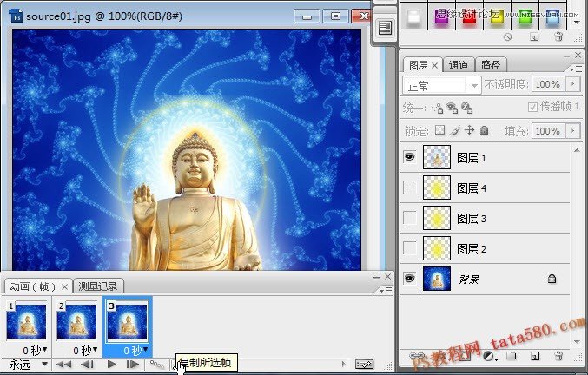The image size is (588, 375).
Task: Open the Animation panel flyout menu
Action: coord(386,290)
